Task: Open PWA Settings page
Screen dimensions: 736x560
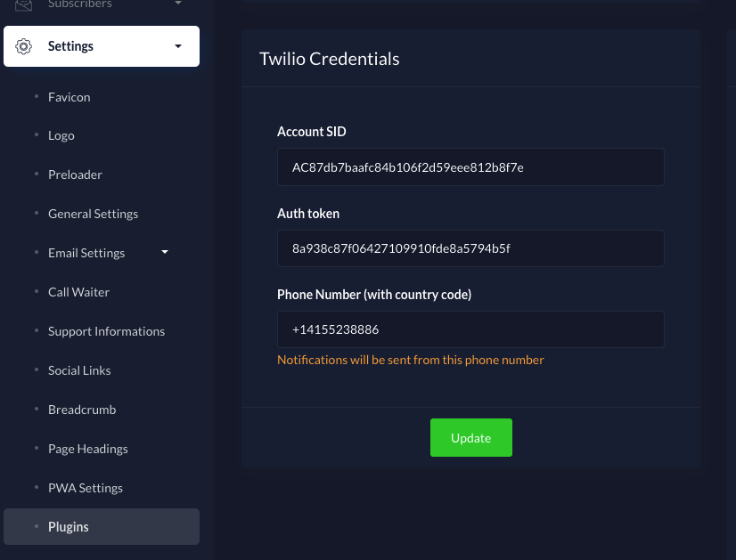Action: click(x=86, y=488)
